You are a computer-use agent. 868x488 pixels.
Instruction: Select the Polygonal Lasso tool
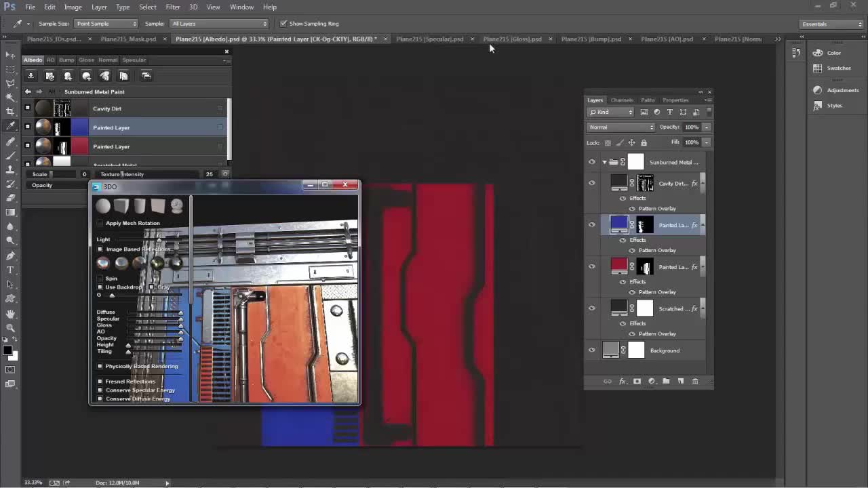10,83
